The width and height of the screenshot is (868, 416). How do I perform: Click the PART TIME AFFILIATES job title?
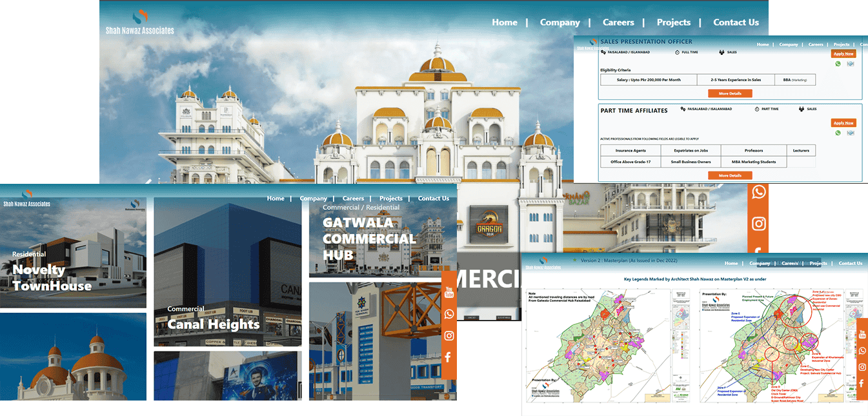tap(634, 111)
